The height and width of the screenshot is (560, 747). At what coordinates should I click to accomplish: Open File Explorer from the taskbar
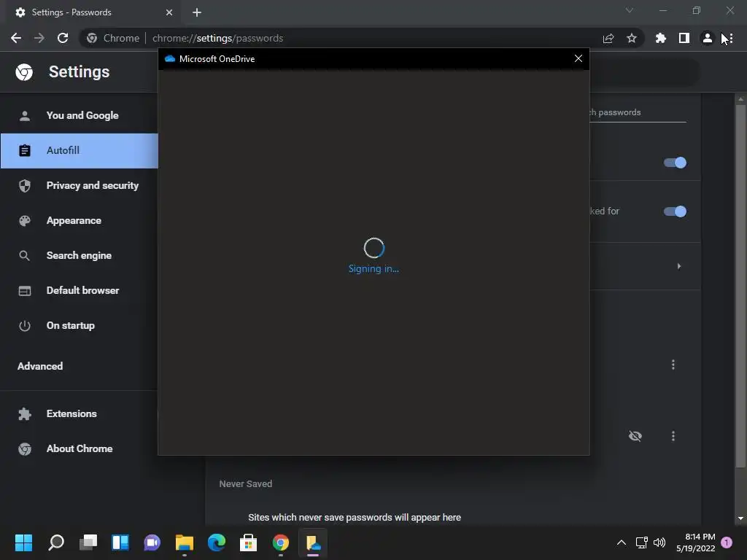[185, 542]
